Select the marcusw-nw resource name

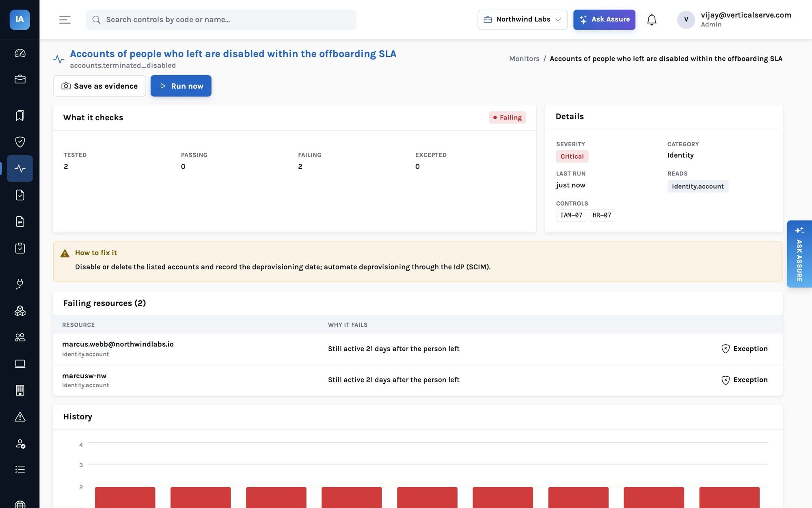pos(84,376)
